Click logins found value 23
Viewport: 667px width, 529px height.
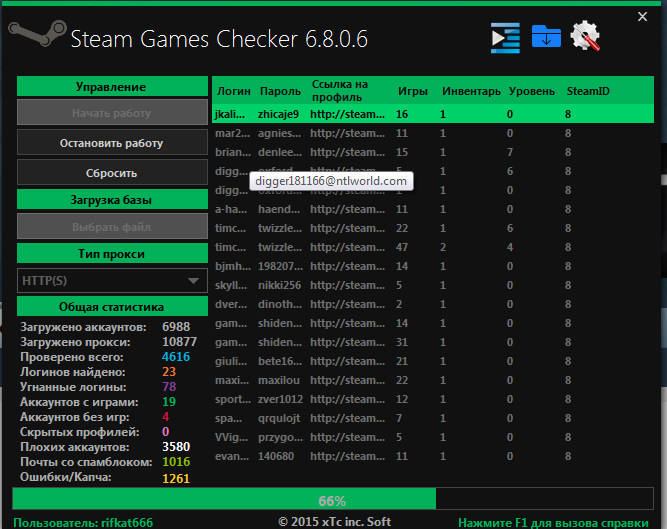tap(169, 372)
